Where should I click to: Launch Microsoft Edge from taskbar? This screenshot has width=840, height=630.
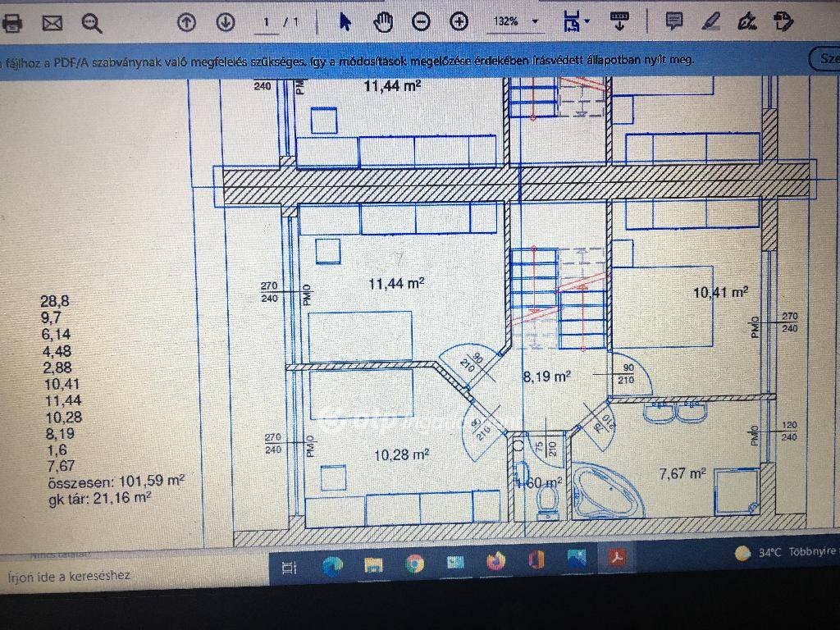coord(332,566)
